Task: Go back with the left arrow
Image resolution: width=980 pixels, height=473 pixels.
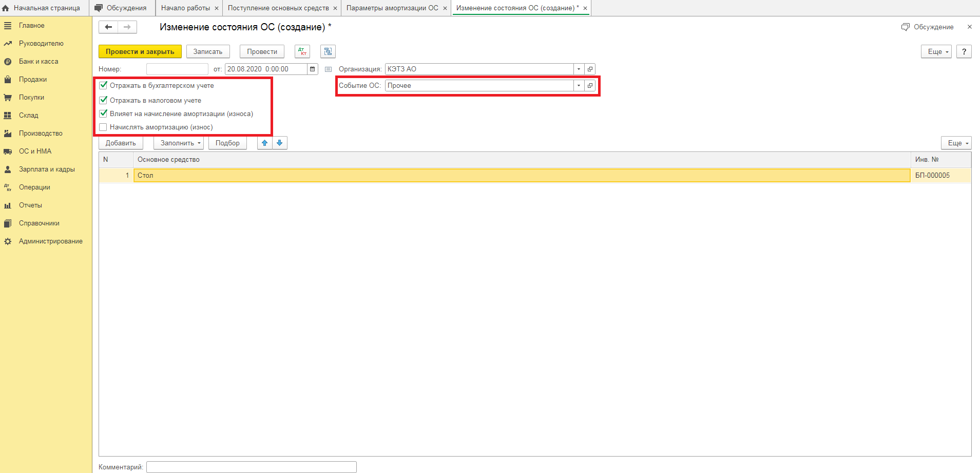Action: [x=108, y=27]
